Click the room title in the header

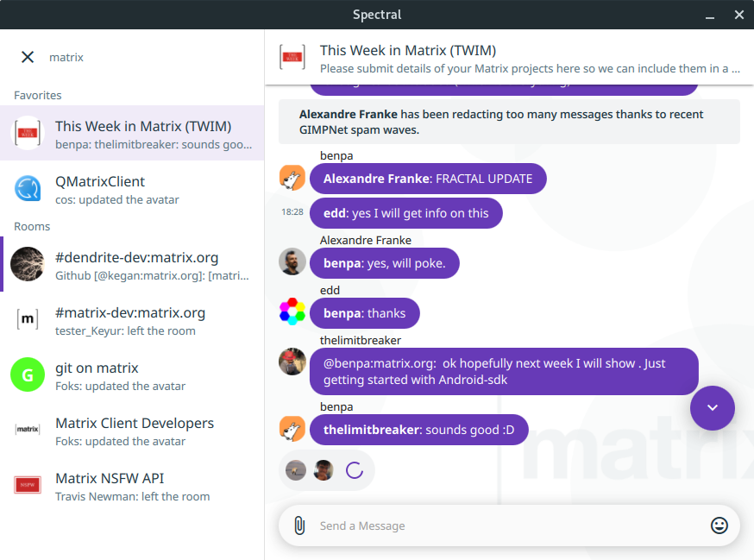407,51
